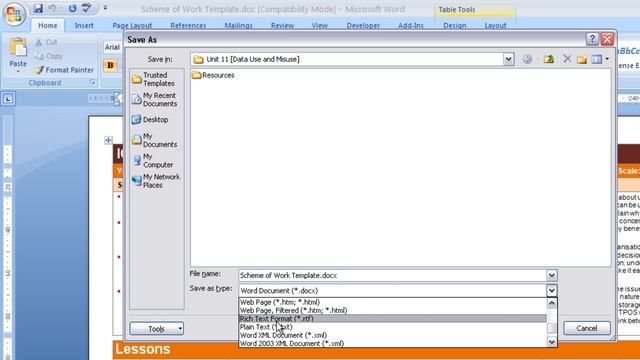Choose Word XML Document (*.xml) type

pyautogui.click(x=392, y=335)
